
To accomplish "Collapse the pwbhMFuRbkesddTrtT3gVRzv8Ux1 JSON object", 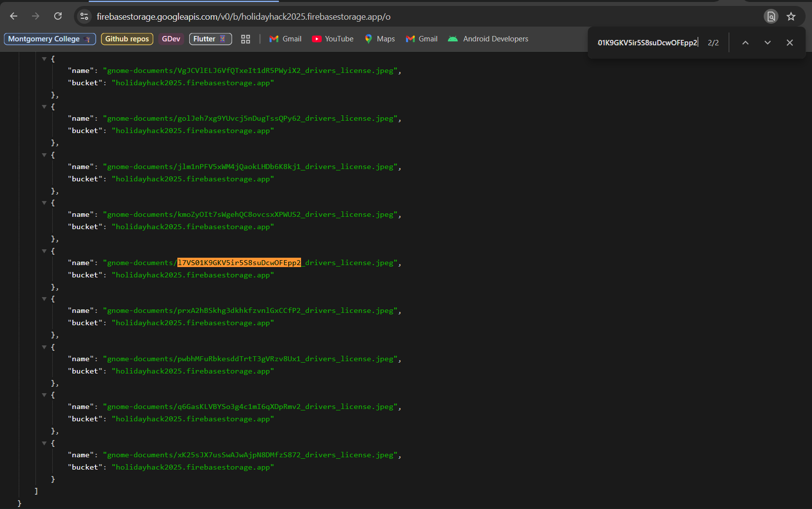I will [x=44, y=347].
